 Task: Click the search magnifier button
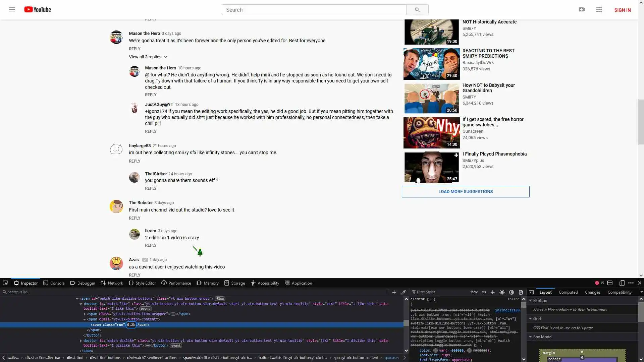417,10
